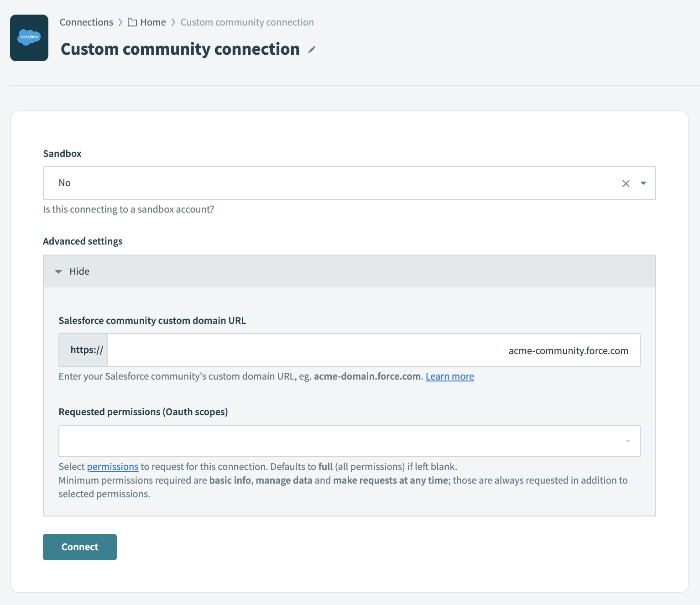Click the caret inside the Oauth scopes field
Image resolution: width=700 pixels, height=605 pixels.
(x=628, y=441)
